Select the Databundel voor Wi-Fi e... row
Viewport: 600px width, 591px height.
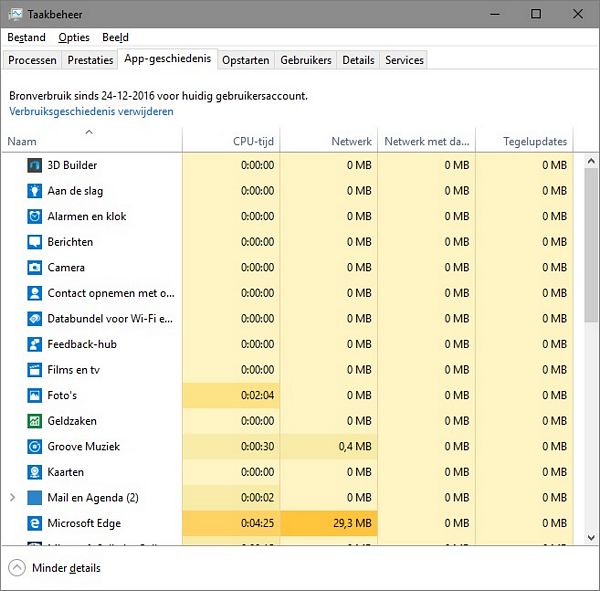(287, 319)
